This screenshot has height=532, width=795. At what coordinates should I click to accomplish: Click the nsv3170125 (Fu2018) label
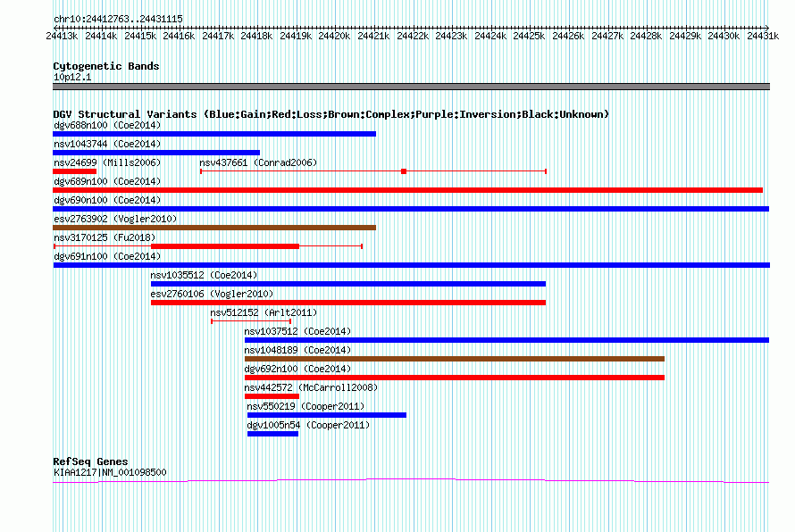click(x=105, y=237)
